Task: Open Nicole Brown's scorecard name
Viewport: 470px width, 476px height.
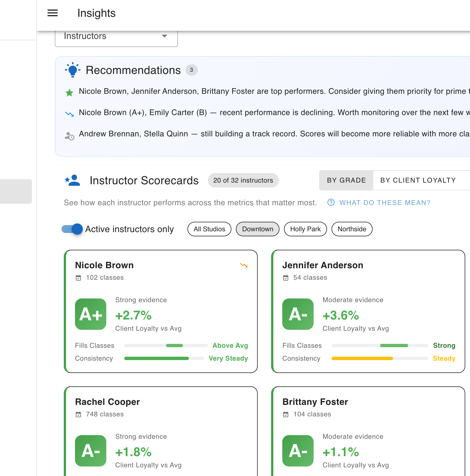Action: coord(104,265)
